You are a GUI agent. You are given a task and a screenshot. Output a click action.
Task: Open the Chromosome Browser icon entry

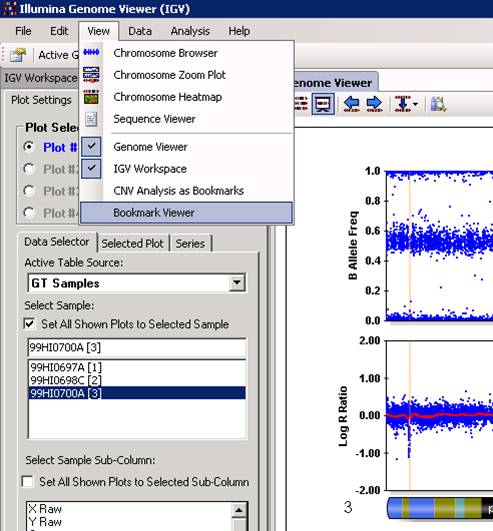click(91, 52)
